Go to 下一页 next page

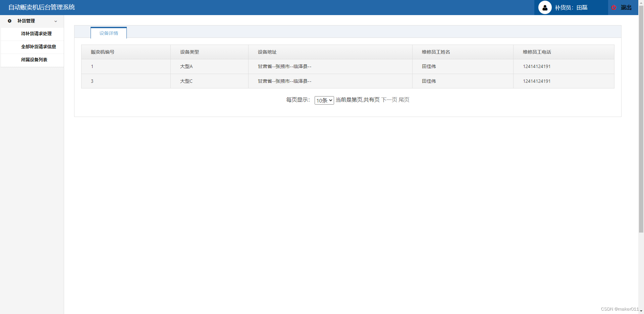tap(389, 100)
